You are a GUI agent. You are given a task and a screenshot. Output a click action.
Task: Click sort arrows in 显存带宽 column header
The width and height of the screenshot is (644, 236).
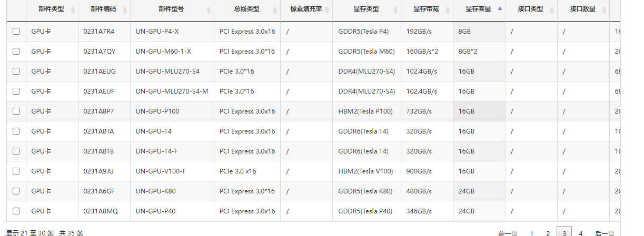click(448, 10)
